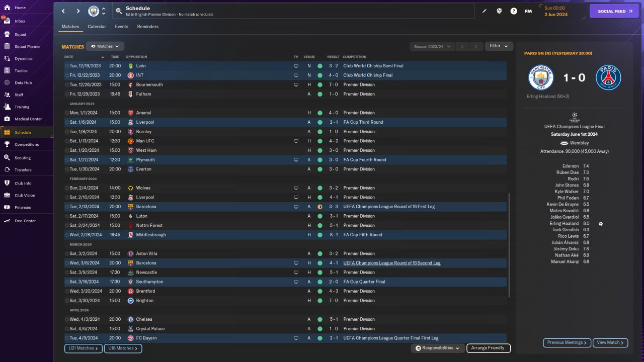Open the Dynamics screen
Viewport: 644px width, 362px height.
click(23, 59)
